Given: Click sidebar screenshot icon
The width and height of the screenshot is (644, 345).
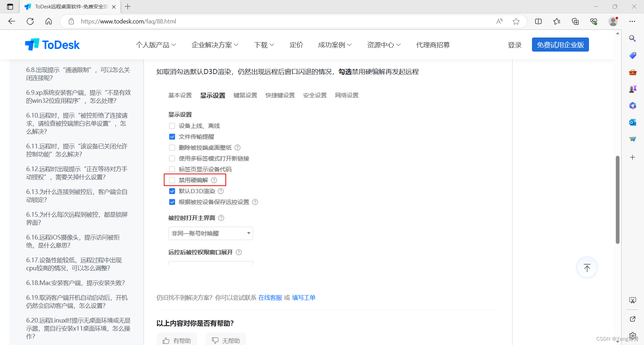Looking at the screenshot, I should (633, 300).
